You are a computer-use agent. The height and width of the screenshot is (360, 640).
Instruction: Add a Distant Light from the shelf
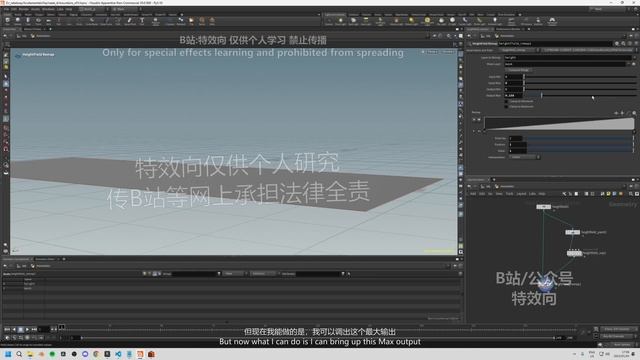coord(411,21)
